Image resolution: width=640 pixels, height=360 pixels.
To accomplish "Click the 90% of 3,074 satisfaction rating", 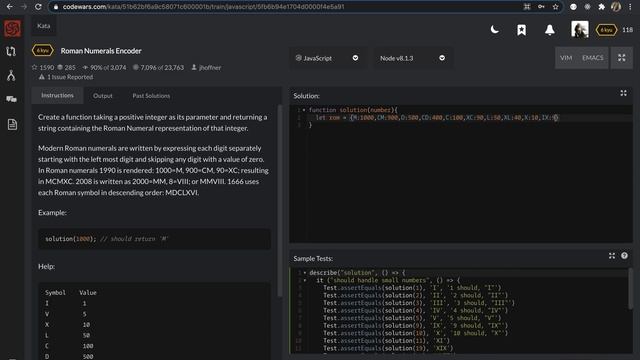I will point(104,67).
